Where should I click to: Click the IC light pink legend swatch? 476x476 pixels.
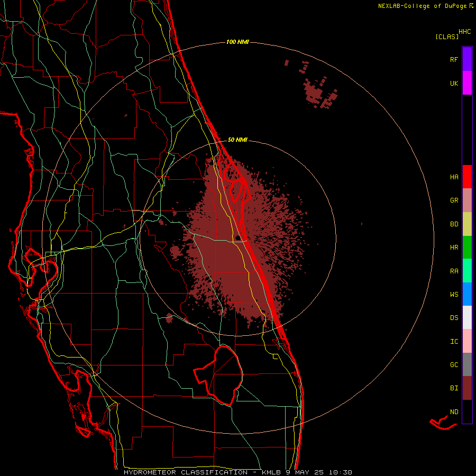coord(467,341)
